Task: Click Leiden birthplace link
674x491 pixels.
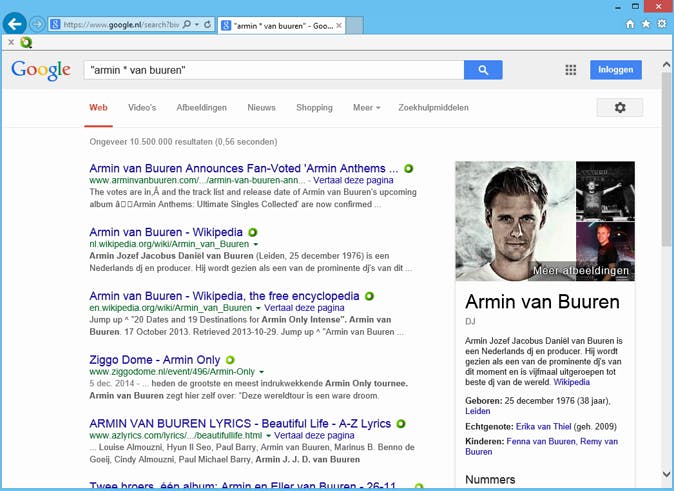Action: tap(478, 411)
